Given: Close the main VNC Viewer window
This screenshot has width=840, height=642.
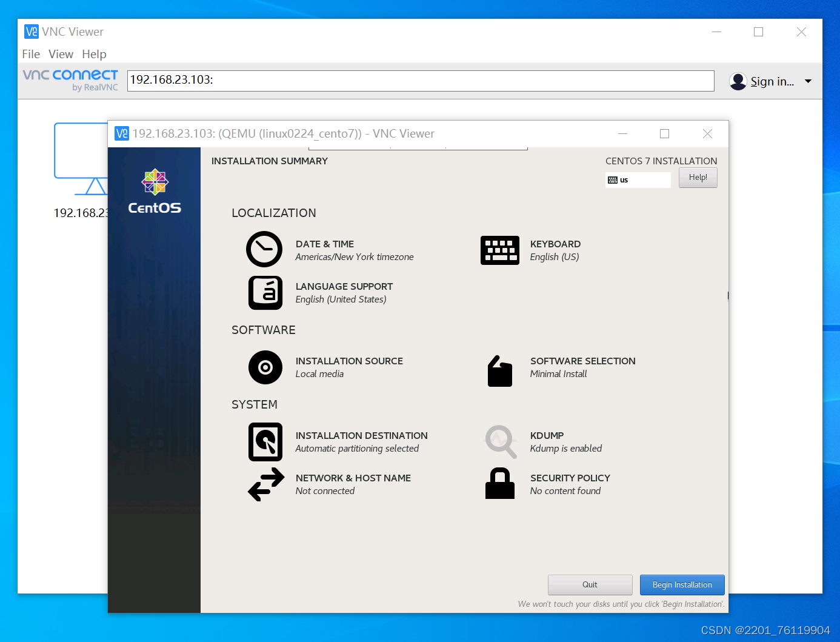Looking at the screenshot, I should [801, 32].
